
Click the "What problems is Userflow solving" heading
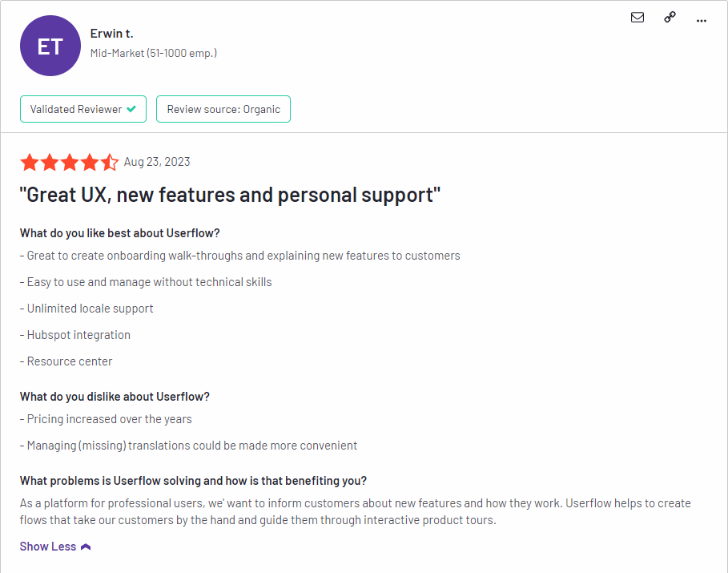pos(193,481)
